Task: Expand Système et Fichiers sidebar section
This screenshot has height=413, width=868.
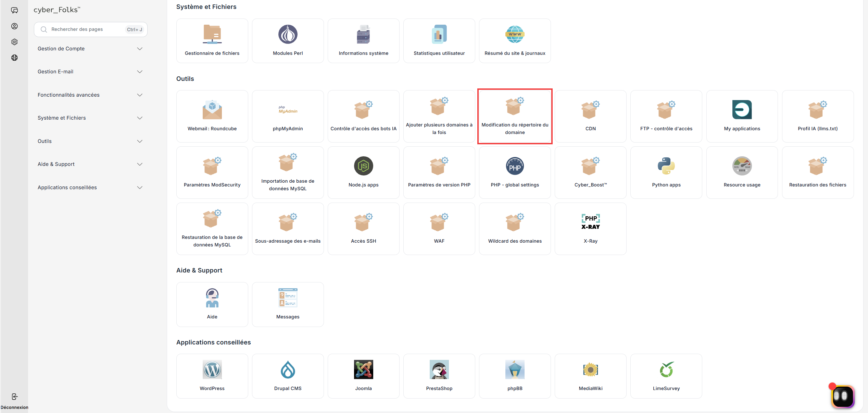Action: tap(90, 118)
